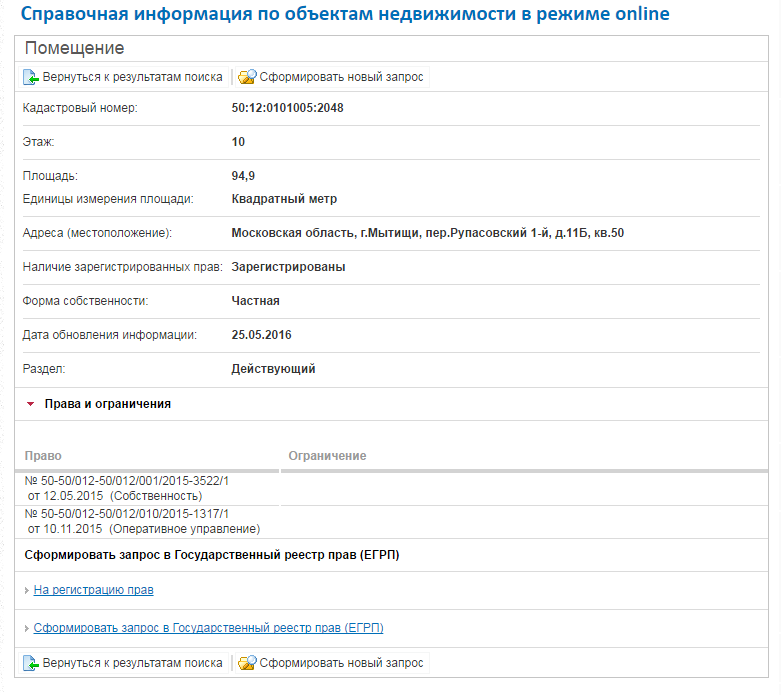The width and height of the screenshot is (781, 695).
Task: Collapse section via red triangle near 'Права и ограничения'
Action: pyautogui.click(x=31, y=404)
